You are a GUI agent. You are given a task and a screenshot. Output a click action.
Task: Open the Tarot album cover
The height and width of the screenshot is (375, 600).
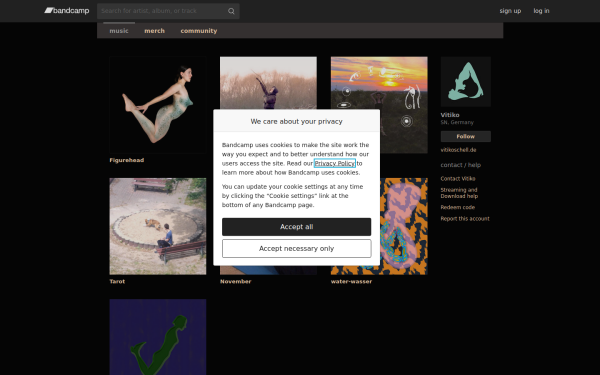(x=158, y=226)
